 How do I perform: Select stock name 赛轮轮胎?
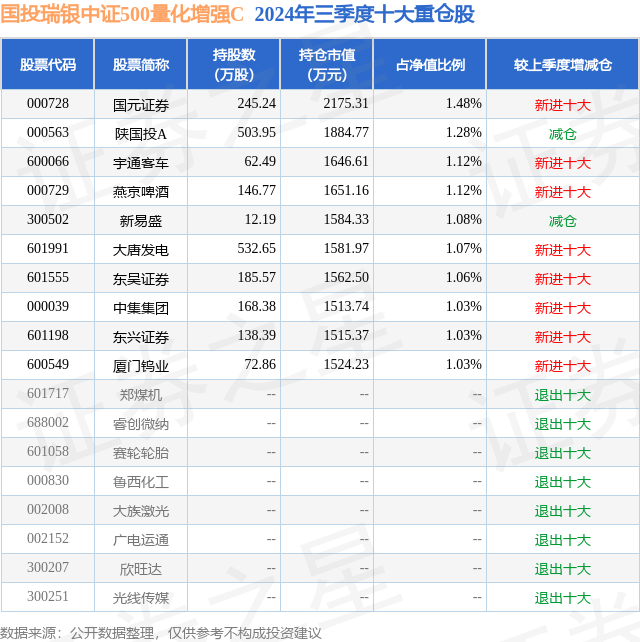coord(140,454)
